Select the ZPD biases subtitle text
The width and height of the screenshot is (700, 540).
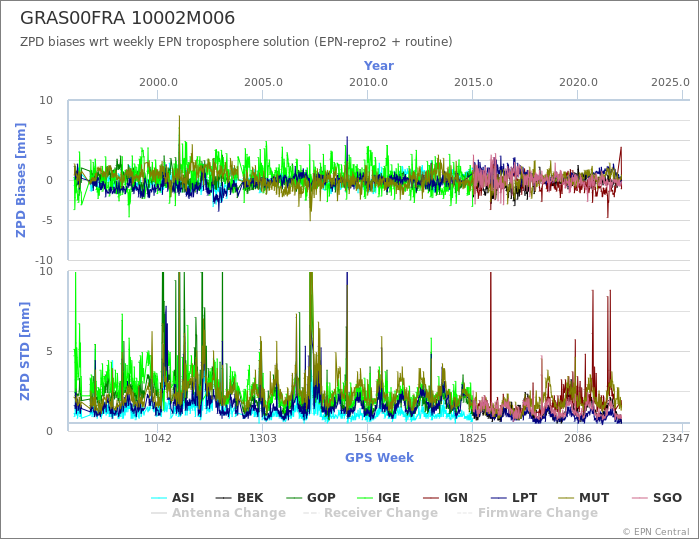tap(236, 42)
